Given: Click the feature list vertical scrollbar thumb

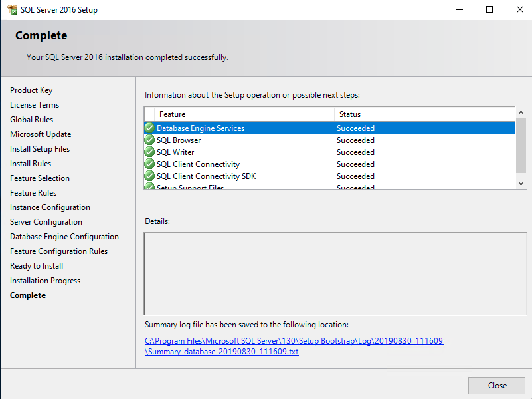Looking at the screenshot, I should point(521,145).
